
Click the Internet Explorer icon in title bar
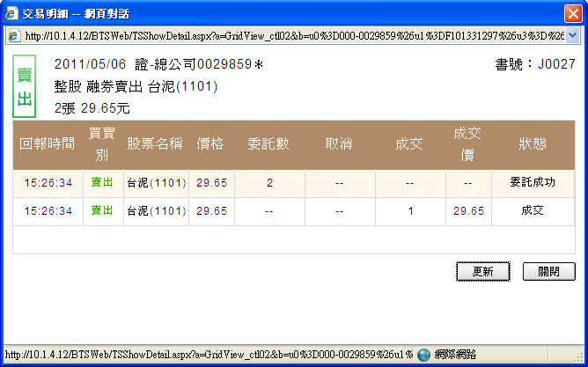click(11, 13)
